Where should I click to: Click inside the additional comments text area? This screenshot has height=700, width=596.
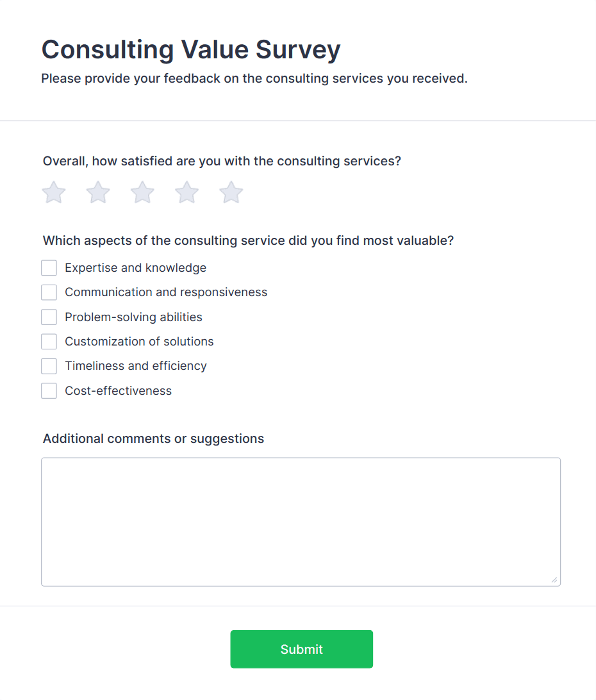(301, 519)
